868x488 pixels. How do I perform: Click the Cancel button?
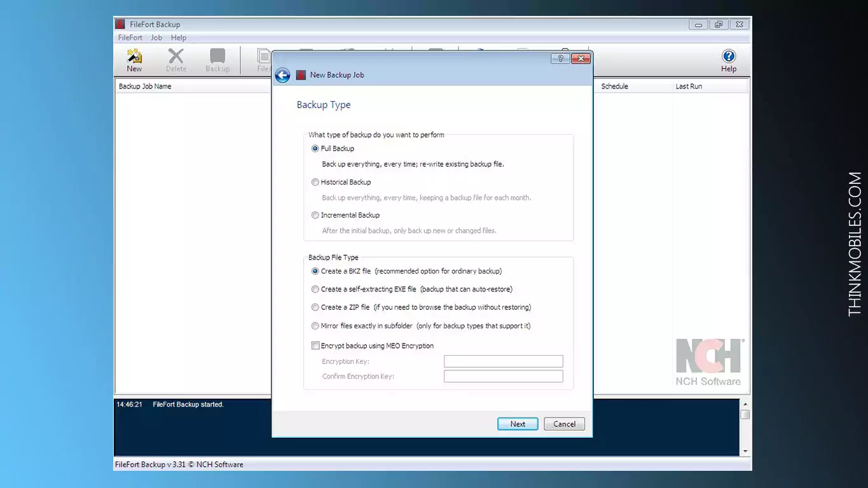[564, 424]
